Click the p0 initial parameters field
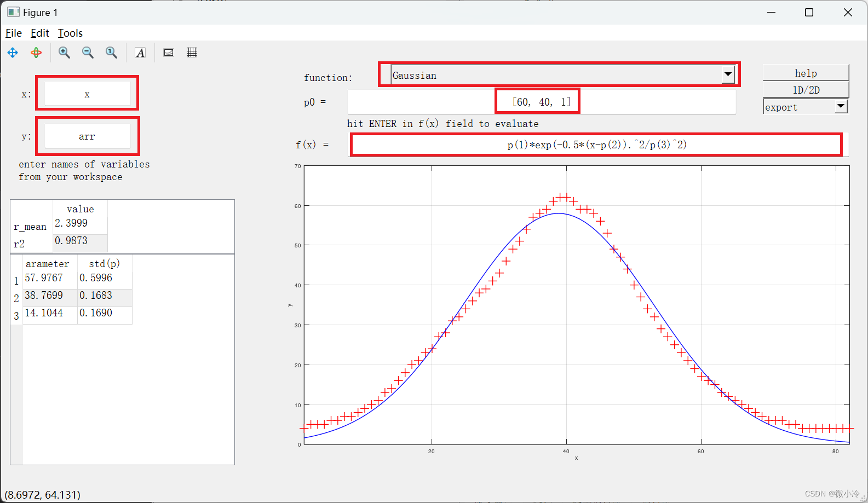The image size is (868, 503). tap(542, 101)
